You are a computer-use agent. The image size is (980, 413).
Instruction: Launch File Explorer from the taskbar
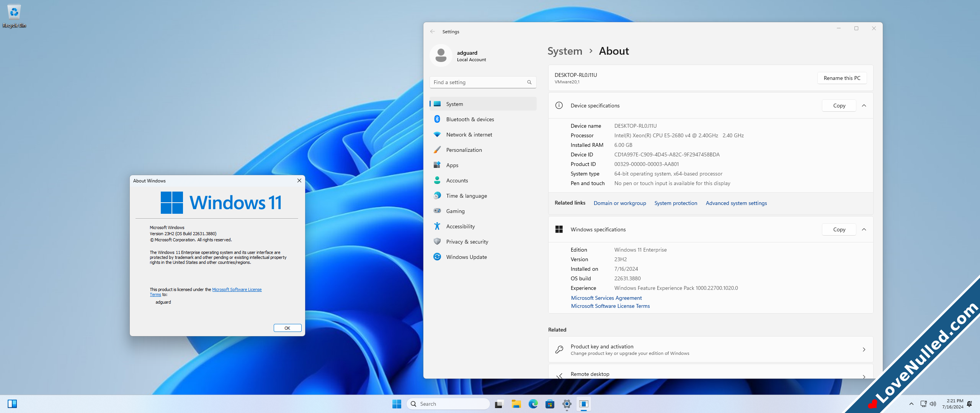click(x=516, y=404)
